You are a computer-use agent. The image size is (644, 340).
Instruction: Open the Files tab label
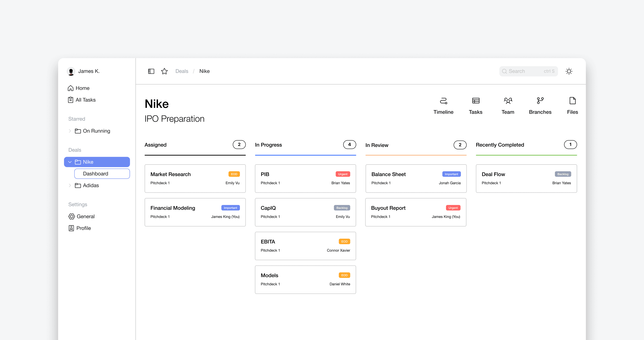(x=572, y=112)
